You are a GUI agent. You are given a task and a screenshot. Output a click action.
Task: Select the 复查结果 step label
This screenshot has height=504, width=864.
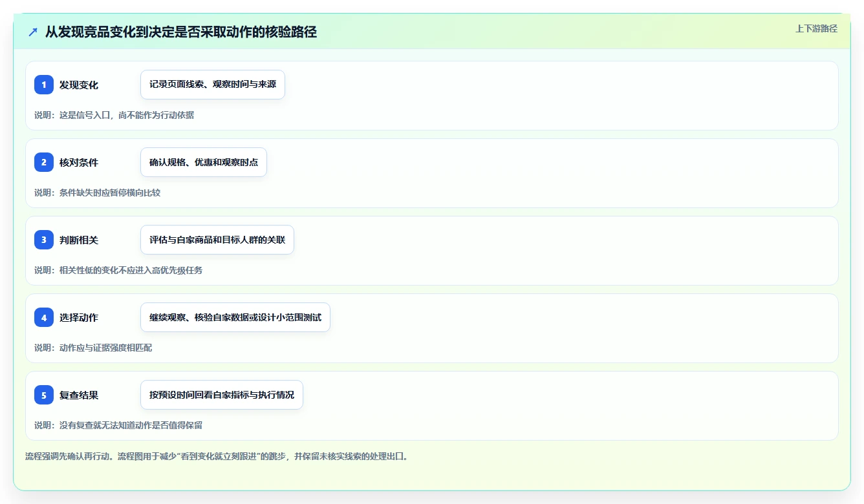[79, 395]
